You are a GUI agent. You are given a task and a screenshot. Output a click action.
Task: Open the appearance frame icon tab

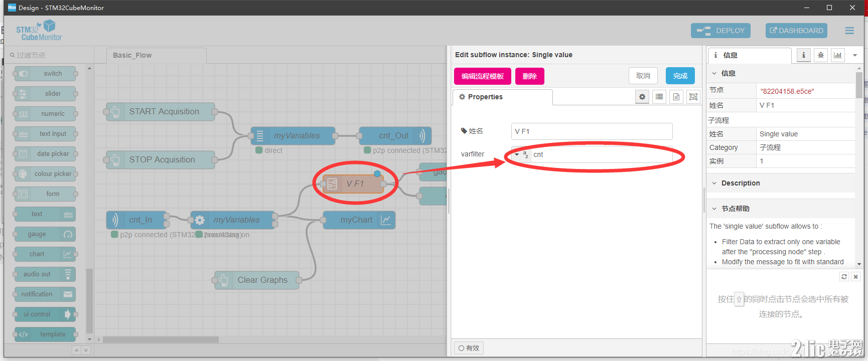(693, 97)
